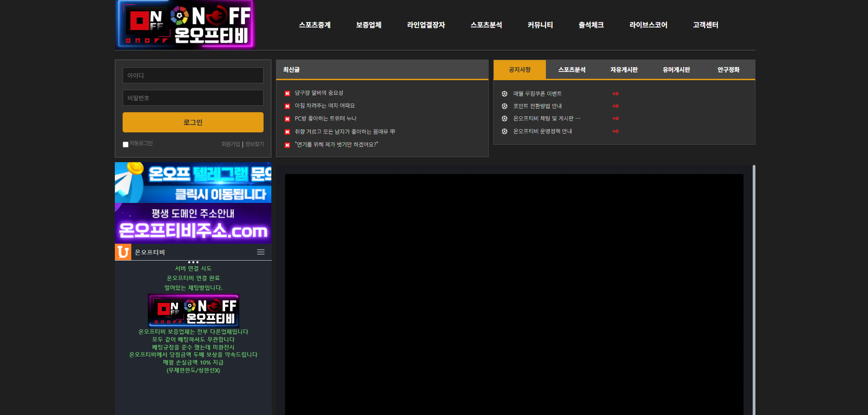
Task: Switch to the 안구정화 tab
Action: [728, 70]
